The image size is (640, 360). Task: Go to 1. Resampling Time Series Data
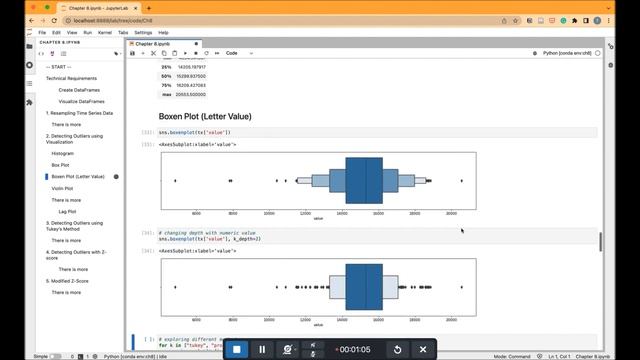click(x=79, y=113)
